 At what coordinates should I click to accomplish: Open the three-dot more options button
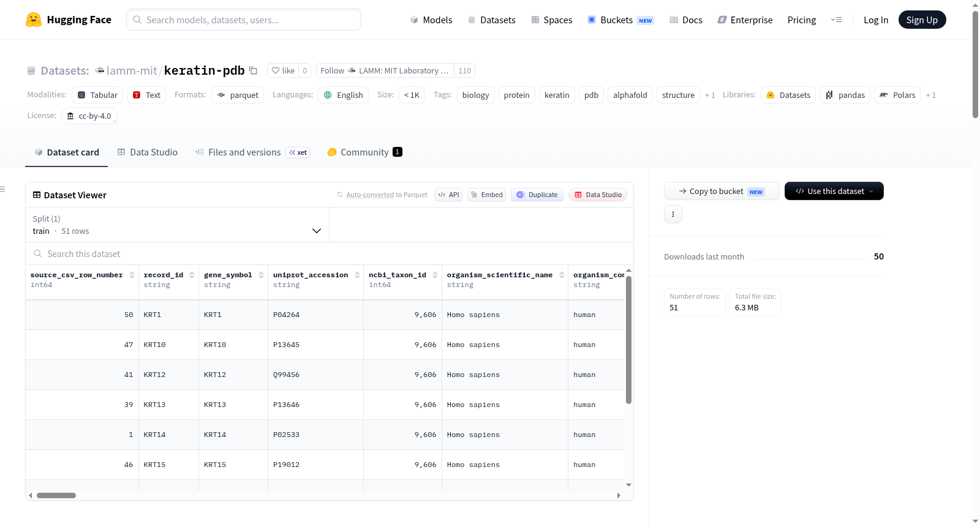coord(673,214)
